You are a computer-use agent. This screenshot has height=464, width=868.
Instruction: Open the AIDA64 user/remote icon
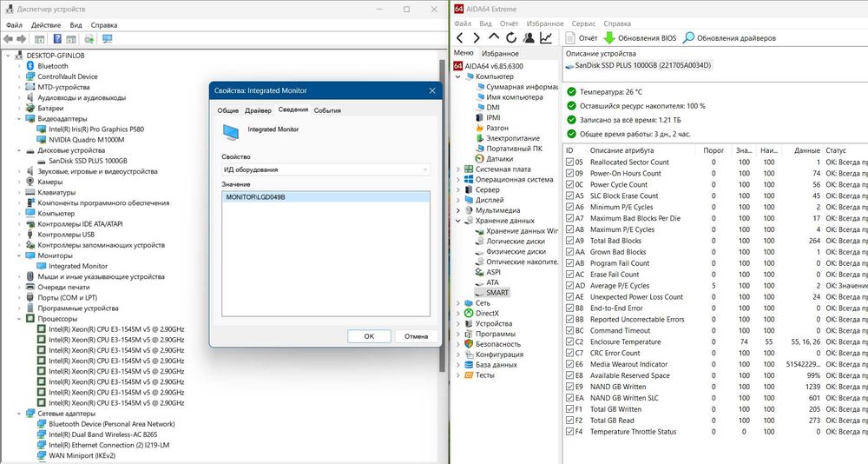pos(529,37)
